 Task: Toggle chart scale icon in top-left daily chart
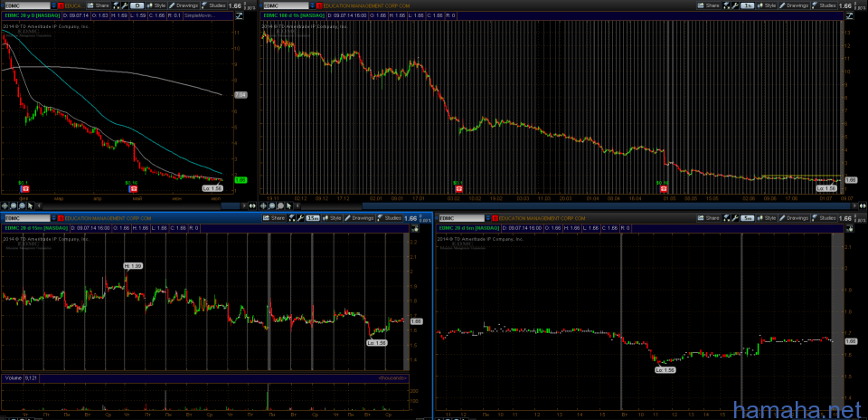coord(239,15)
